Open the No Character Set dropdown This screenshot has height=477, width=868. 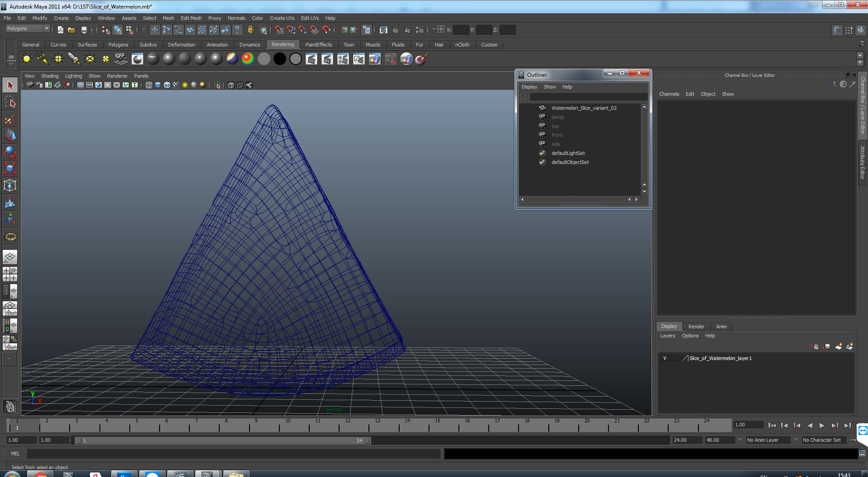(825, 440)
